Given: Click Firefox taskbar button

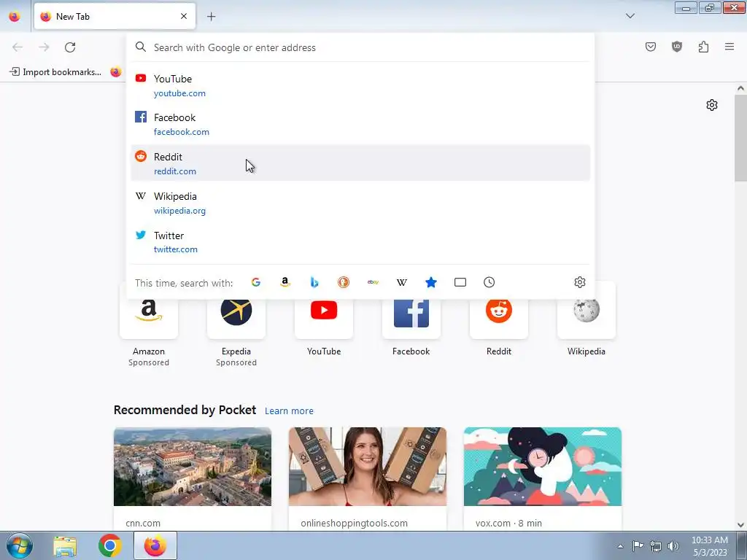Looking at the screenshot, I should 155,545.
